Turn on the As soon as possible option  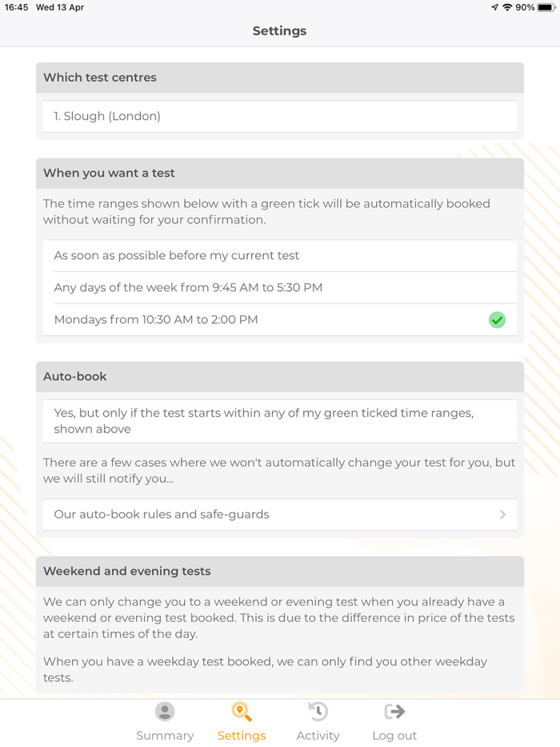point(497,254)
